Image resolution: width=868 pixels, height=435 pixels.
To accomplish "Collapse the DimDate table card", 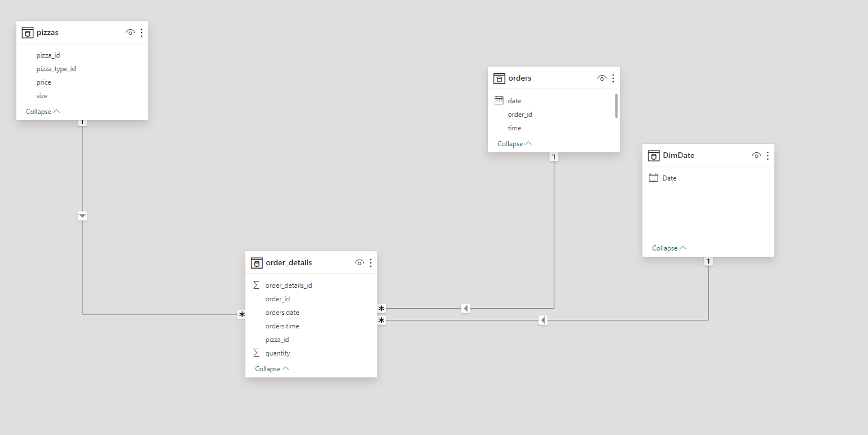I will click(x=669, y=248).
